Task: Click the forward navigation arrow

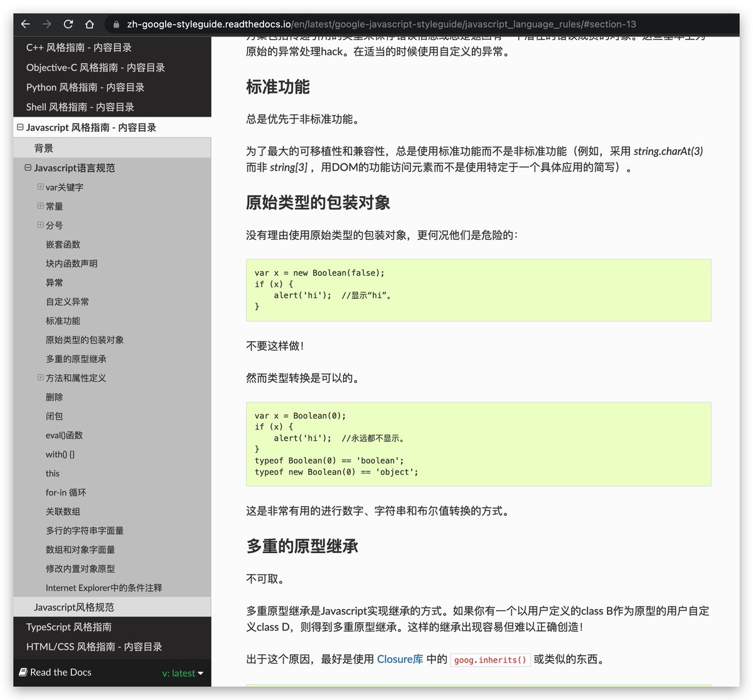Action: [45, 24]
